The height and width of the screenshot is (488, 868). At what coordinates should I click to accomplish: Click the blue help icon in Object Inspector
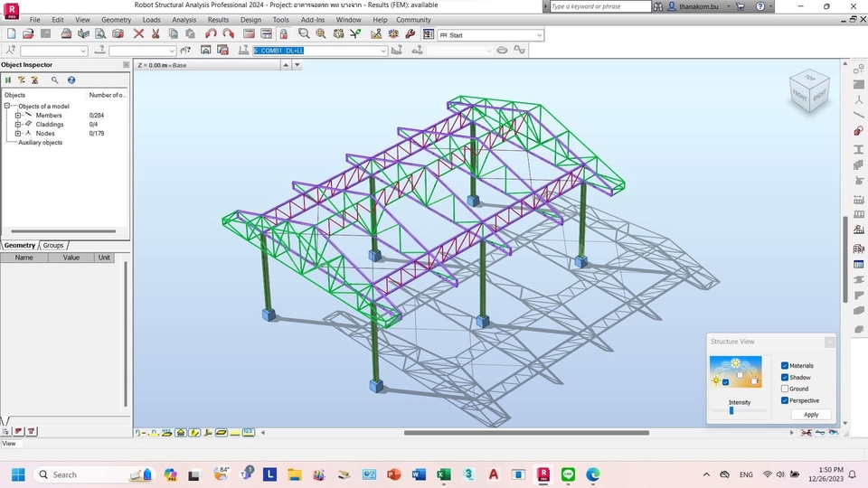(x=71, y=80)
